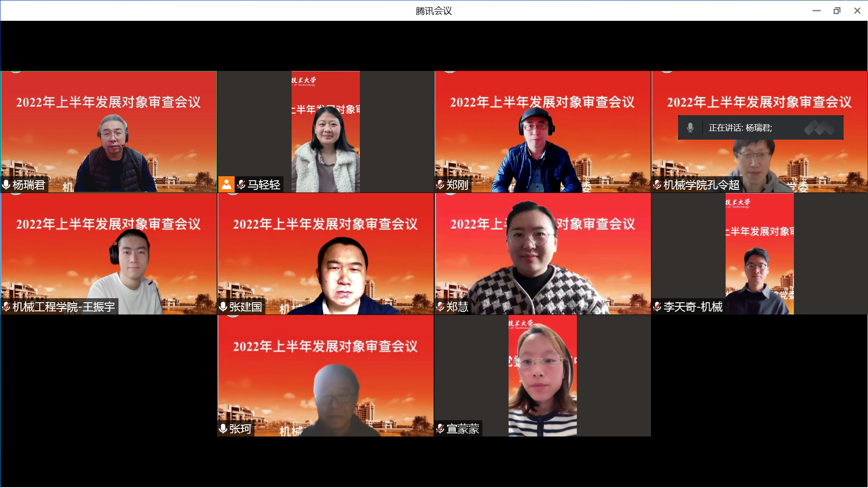Click mic icon in speaking indicator bar
Screen dimensions: 868x488
690,127
